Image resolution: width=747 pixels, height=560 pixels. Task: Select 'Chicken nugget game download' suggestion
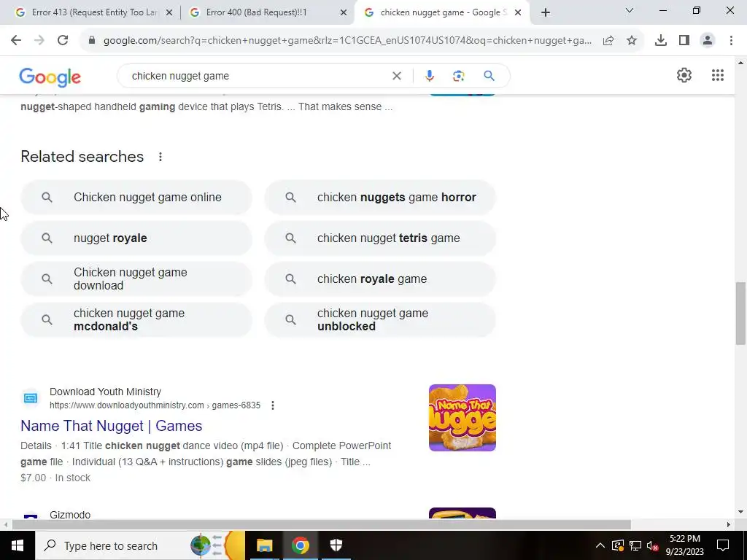tap(136, 279)
